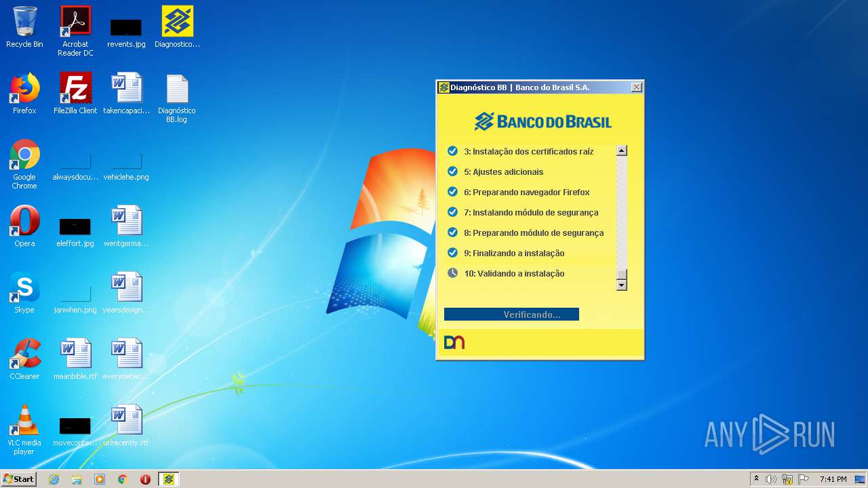Click text '10: Validando a instalação'

tap(514, 274)
